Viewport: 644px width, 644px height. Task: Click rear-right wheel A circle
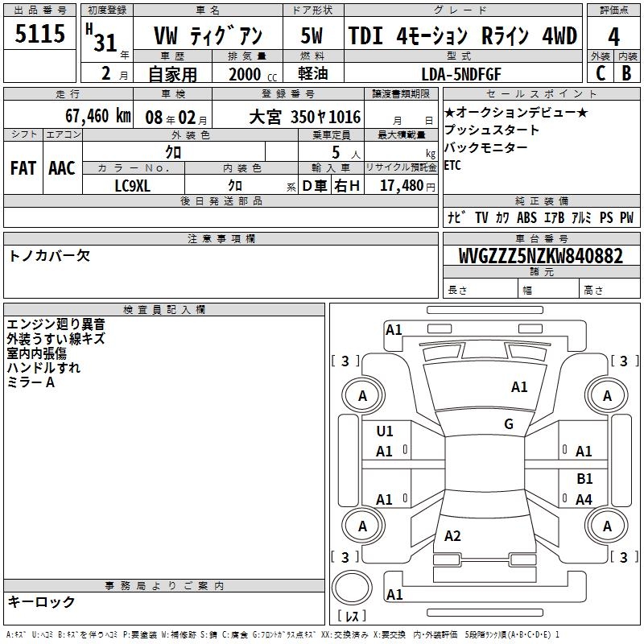click(x=607, y=526)
